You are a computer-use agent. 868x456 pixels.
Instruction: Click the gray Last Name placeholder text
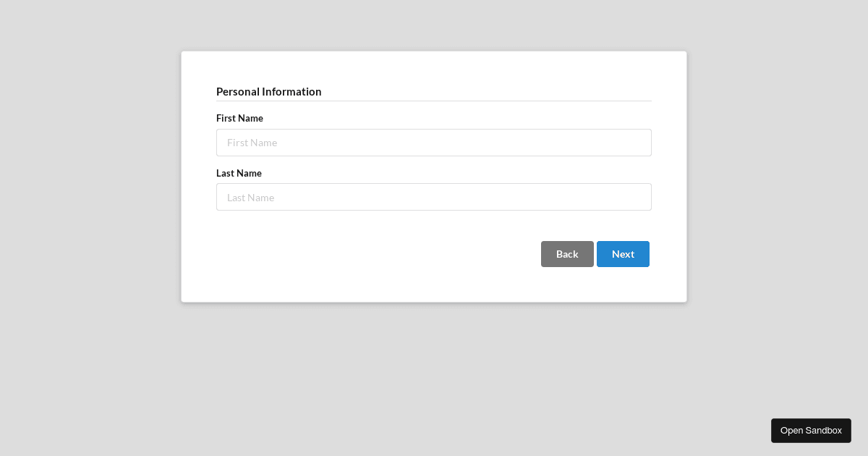click(x=251, y=197)
